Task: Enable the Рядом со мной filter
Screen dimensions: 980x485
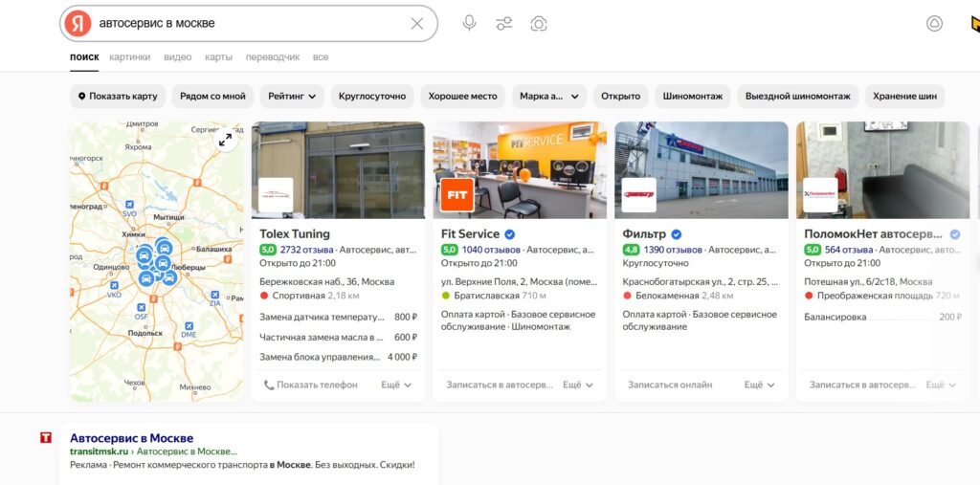Action: point(212,97)
